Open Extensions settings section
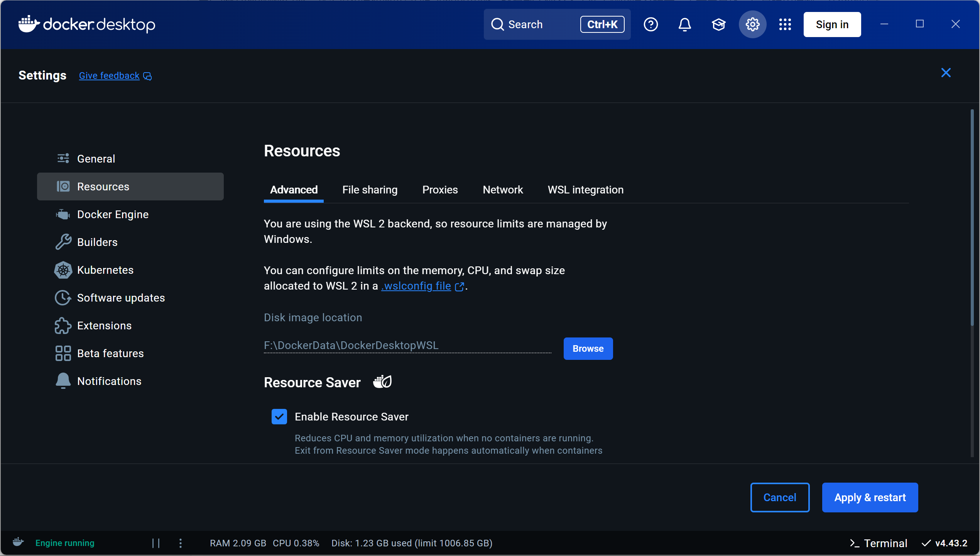This screenshot has width=980, height=556. coord(130,325)
